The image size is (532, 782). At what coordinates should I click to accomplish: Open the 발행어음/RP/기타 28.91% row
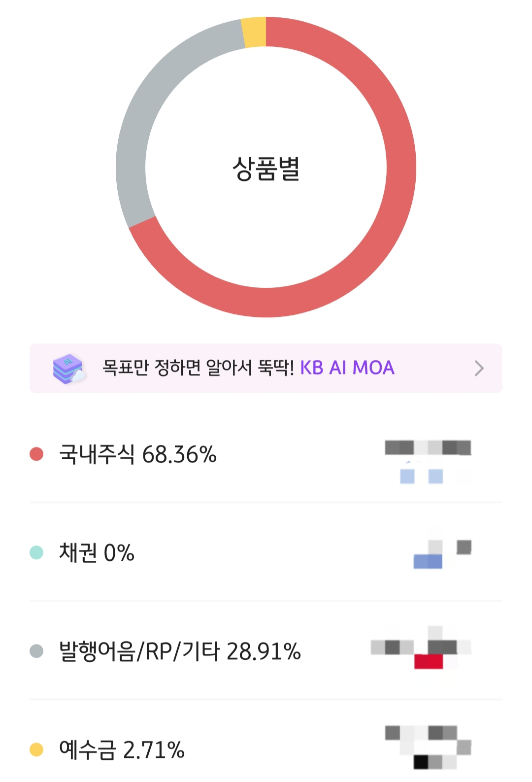(x=266, y=650)
